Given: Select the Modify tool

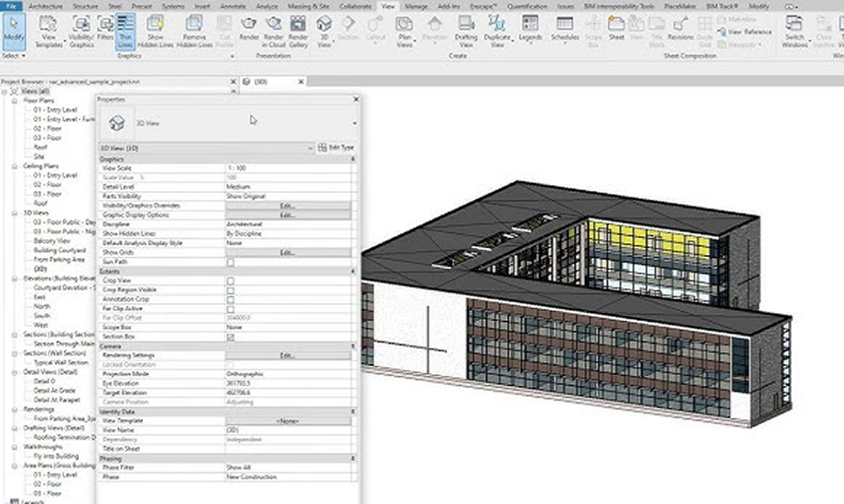Looking at the screenshot, I should (x=14, y=31).
